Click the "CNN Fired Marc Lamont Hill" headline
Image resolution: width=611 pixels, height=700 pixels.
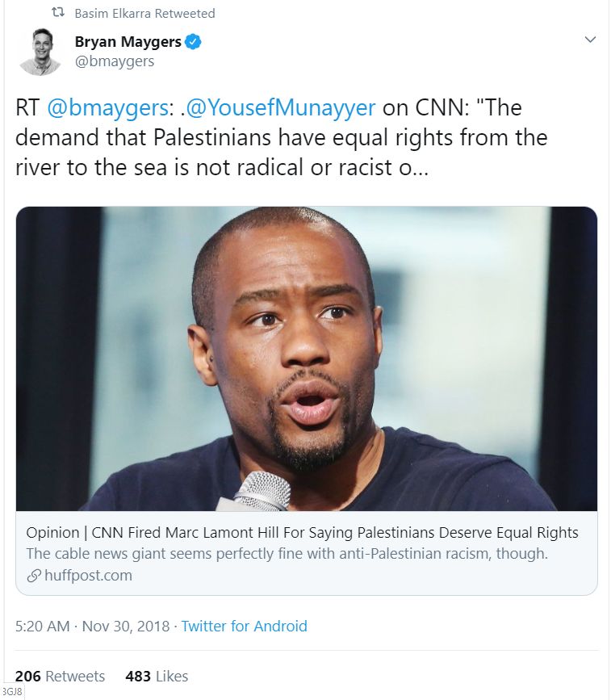point(302,533)
